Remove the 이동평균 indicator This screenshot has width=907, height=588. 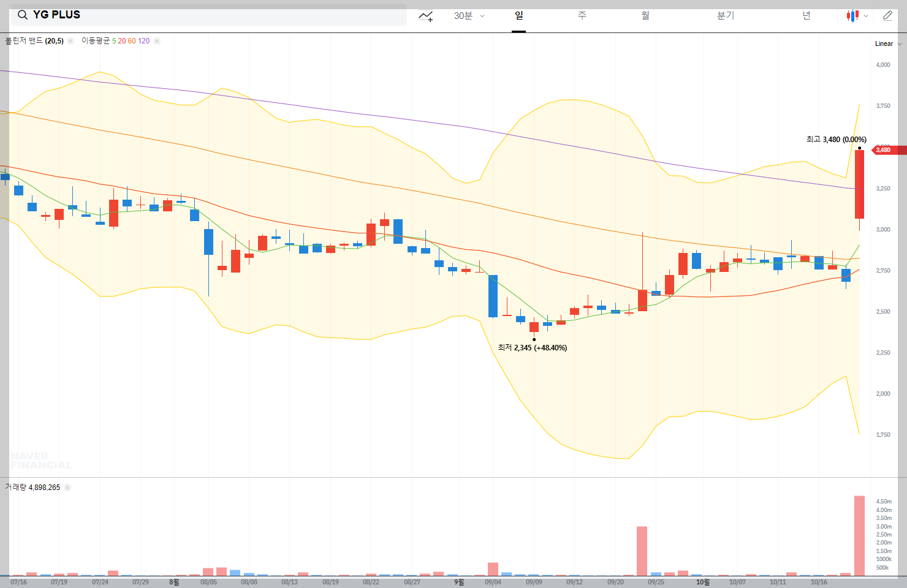[157, 41]
